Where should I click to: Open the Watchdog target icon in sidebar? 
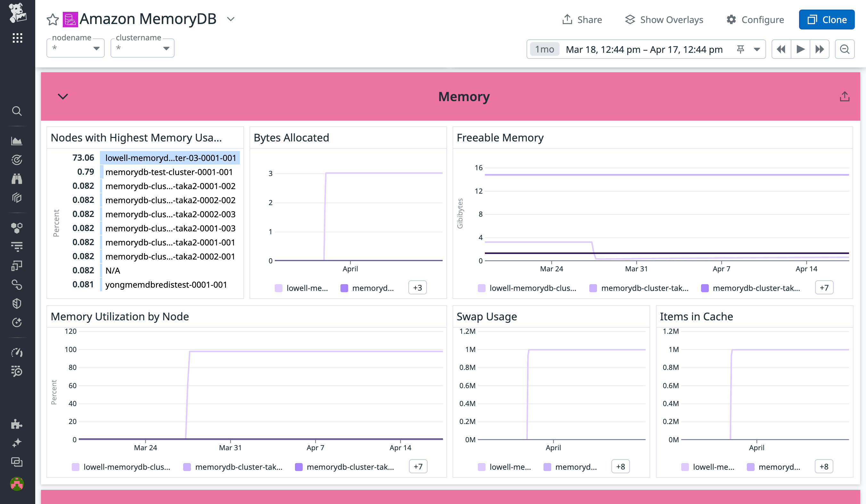[x=17, y=160]
